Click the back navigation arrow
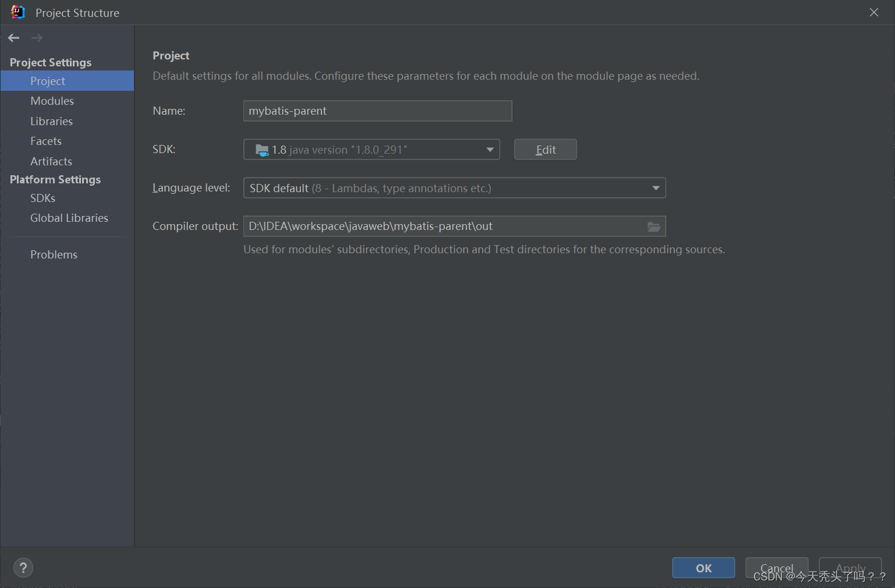895x588 pixels. (13, 37)
